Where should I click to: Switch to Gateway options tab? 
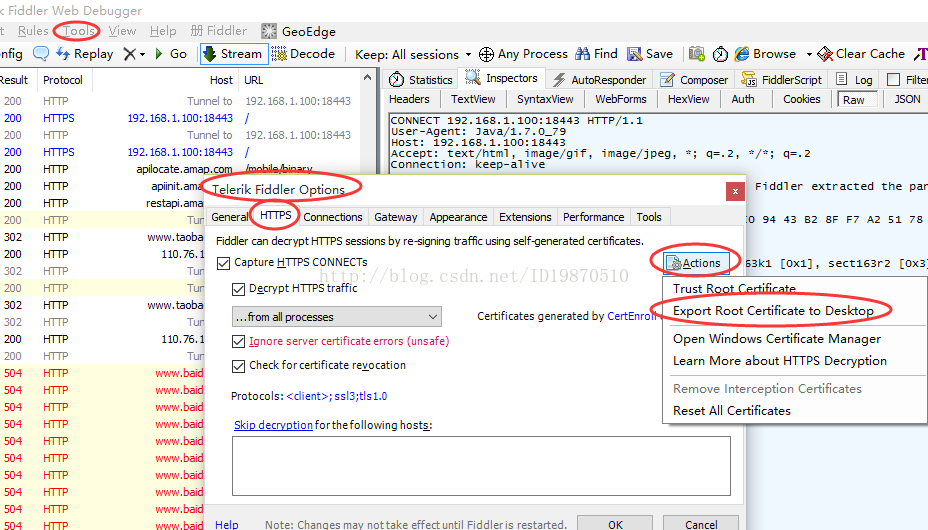(395, 217)
